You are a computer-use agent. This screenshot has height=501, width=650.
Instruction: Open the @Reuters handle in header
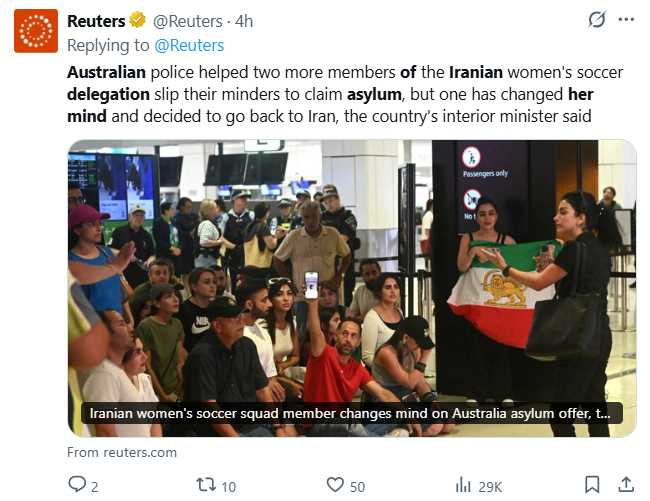188,21
